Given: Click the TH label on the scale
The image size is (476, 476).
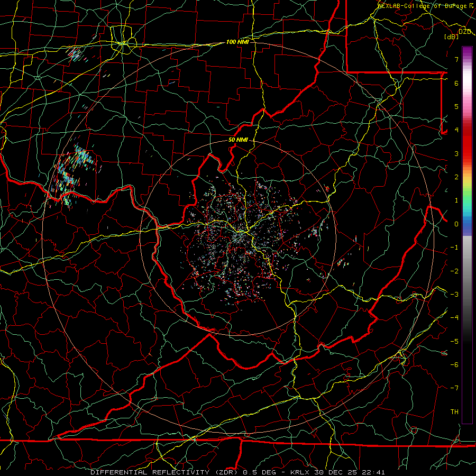Looking at the screenshot, I should tap(454, 411).
